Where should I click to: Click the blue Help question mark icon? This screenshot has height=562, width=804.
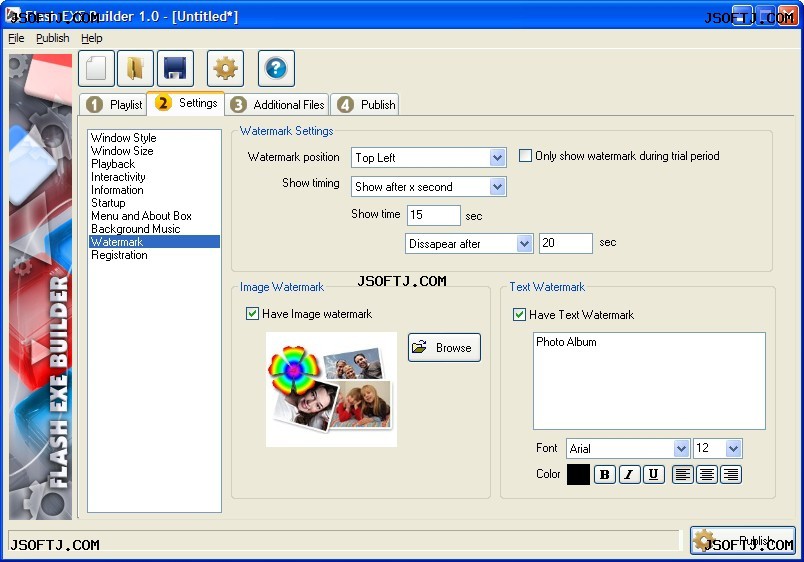coord(276,68)
